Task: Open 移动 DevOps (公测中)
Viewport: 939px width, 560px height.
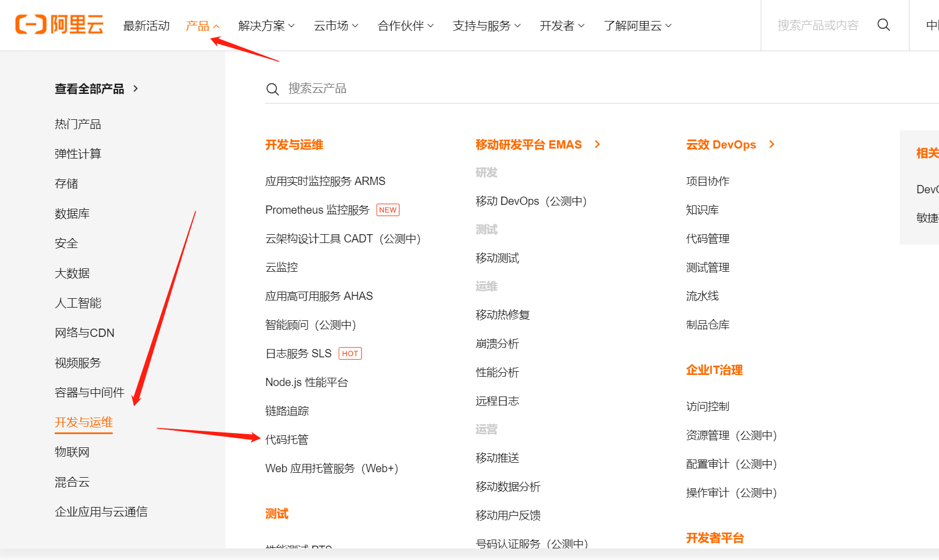Action: tap(531, 201)
